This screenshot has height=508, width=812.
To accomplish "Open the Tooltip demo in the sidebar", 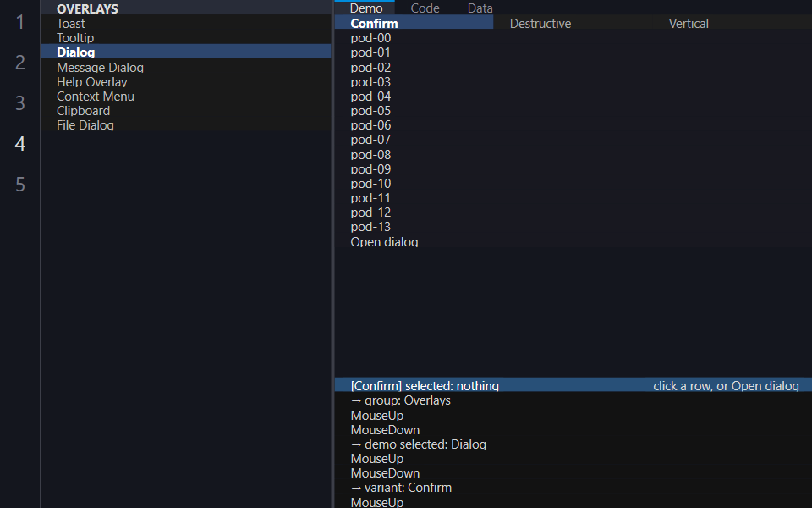I will click(x=185, y=38).
